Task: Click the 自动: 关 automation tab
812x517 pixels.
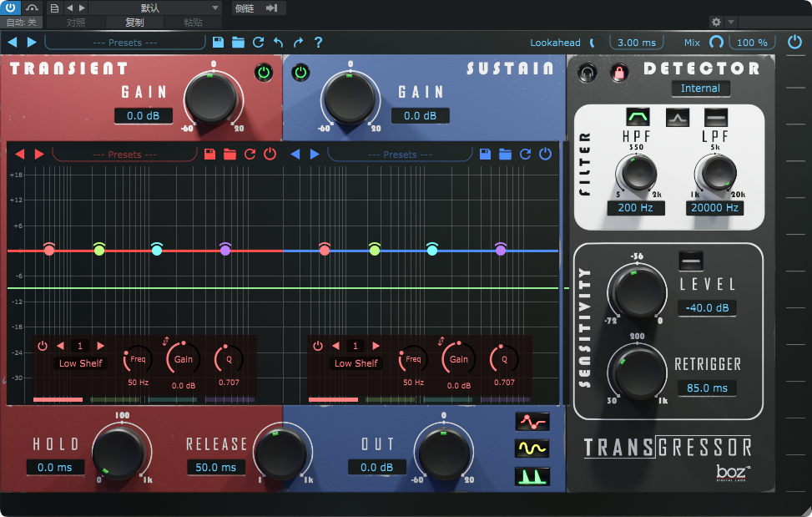Action: [x=21, y=23]
